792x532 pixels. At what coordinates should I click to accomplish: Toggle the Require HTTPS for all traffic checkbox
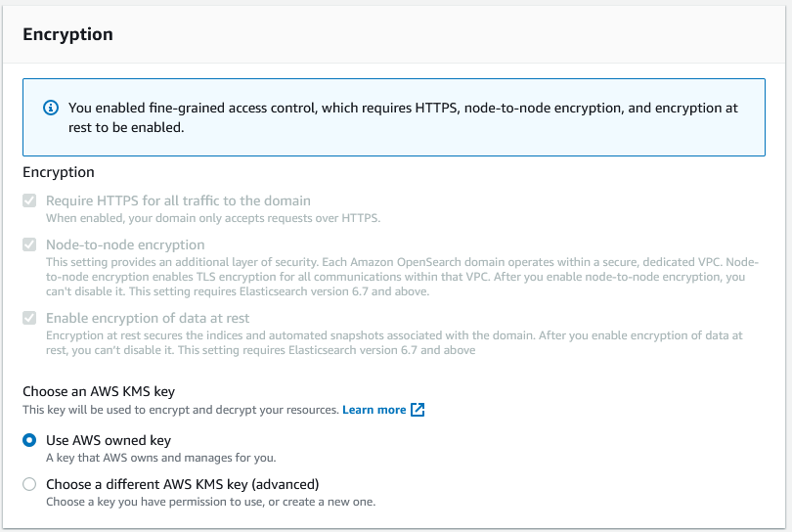click(x=29, y=200)
